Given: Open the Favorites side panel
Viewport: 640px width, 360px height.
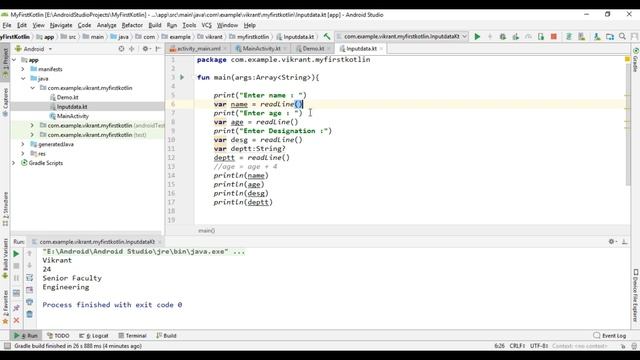Looking at the screenshot, I should 5,307.
